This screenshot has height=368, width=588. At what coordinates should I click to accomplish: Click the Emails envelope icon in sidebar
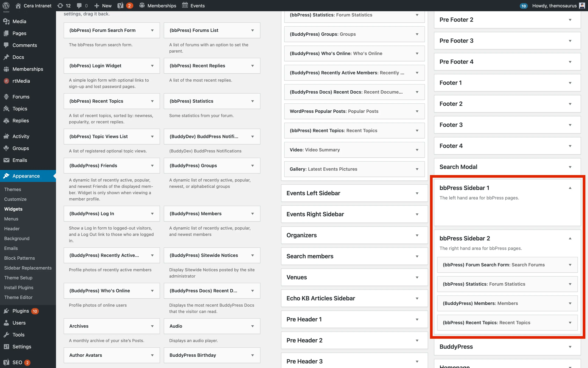click(6, 160)
